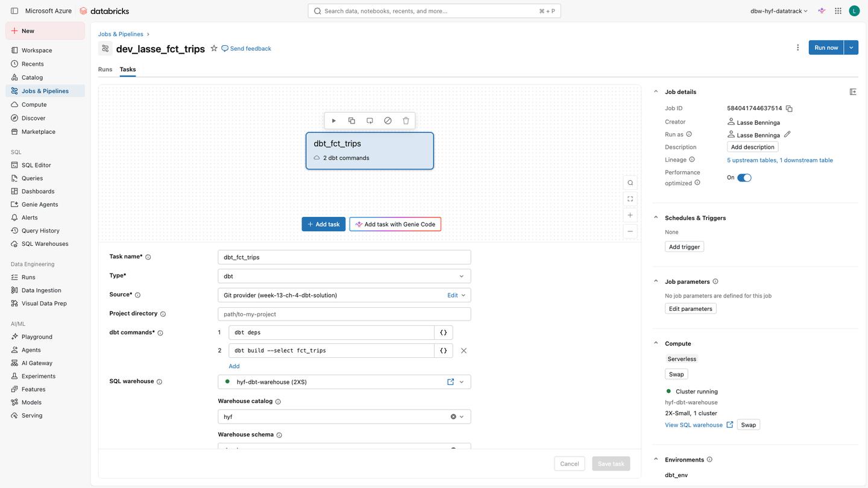Follow the View SQL warehouse link

699,425
